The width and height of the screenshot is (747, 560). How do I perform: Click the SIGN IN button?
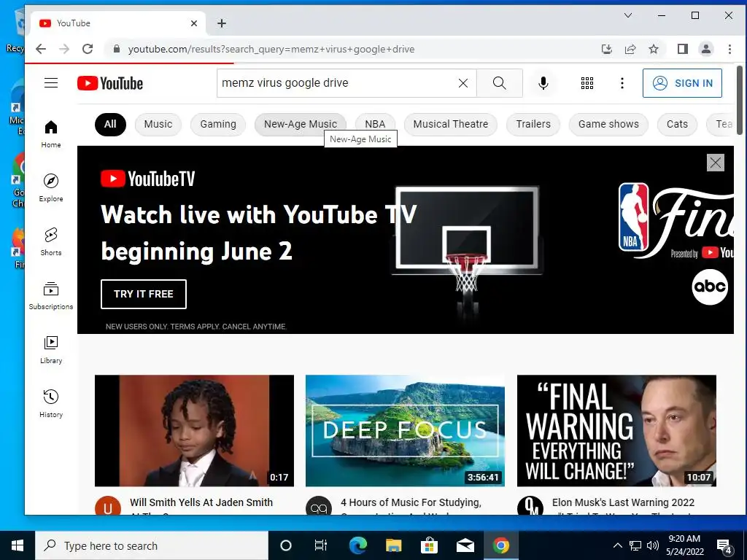(682, 83)
